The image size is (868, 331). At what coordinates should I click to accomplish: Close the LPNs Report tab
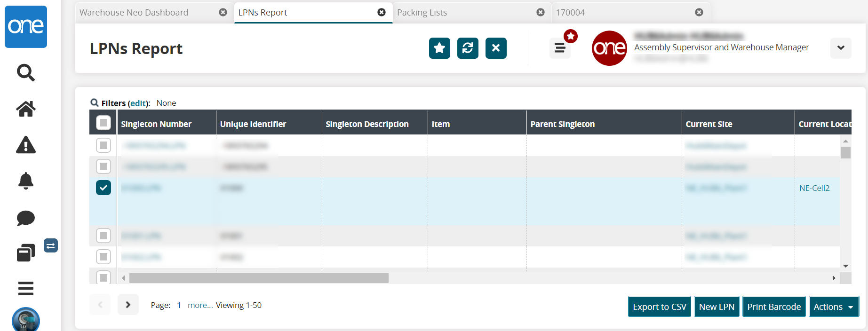coord(382,12)
